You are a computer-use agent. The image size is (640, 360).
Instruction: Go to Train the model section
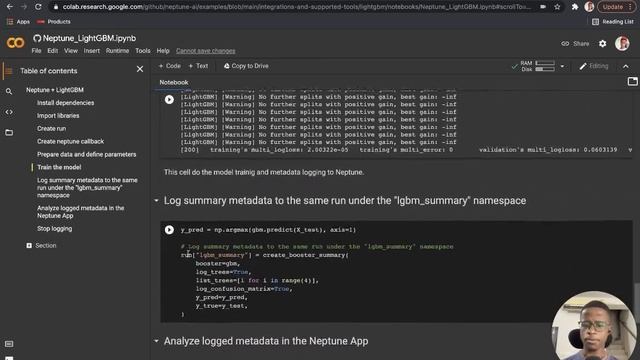tap(59, 167)
